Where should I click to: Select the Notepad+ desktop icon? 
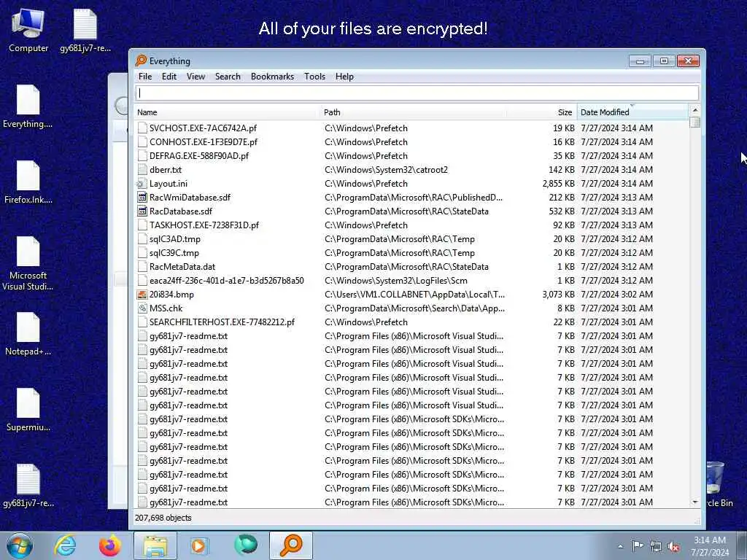point(28,334)
